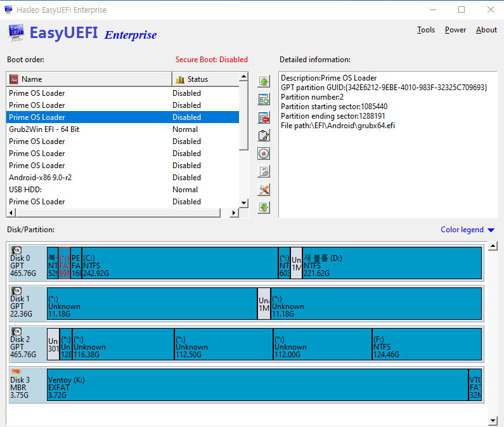The width and height of the screenshot is (504, 427).
Task: Click the GPT partition GUID line
Action: coord(384,88)
